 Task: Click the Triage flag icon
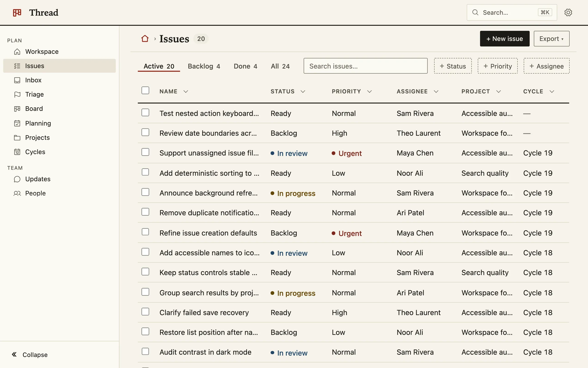point(17,95)
